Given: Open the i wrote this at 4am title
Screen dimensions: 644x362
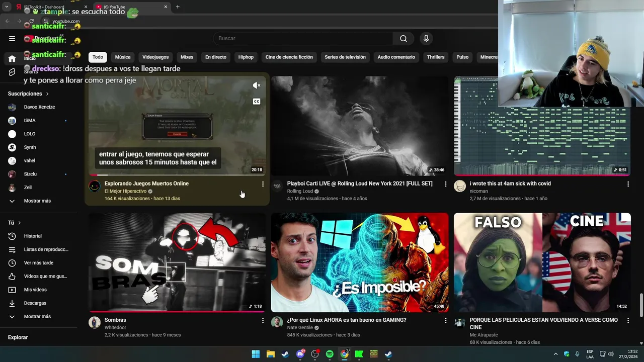Looking at the screenshot, I should [510, 184].
